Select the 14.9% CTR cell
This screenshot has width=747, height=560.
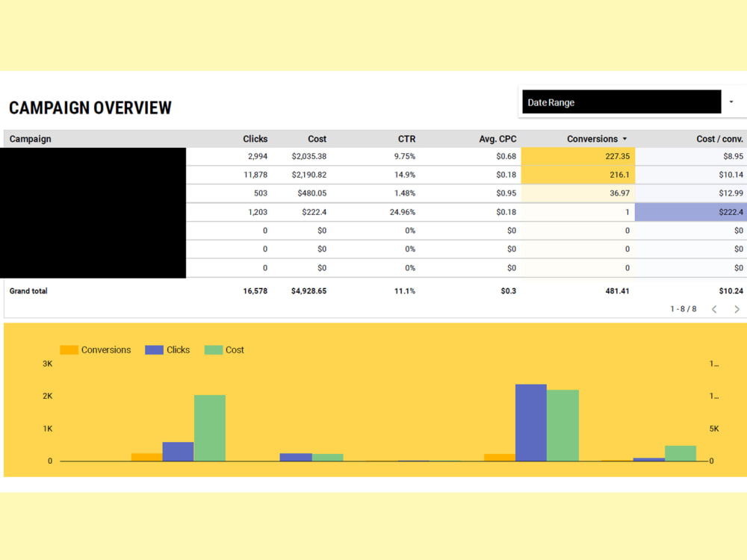point(404,175)
